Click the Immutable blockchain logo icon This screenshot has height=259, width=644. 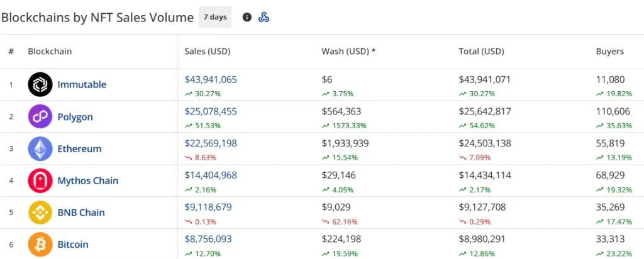coord(40,85)
